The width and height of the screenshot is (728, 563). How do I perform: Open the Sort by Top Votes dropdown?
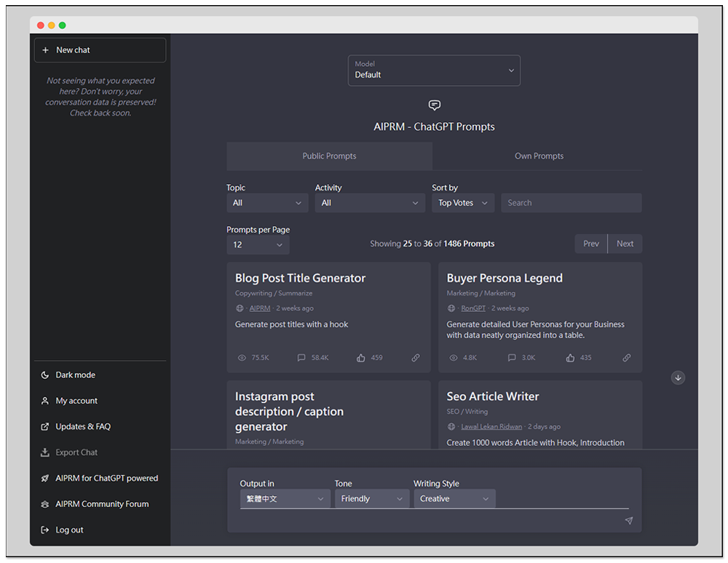click(x=463, y=203)
